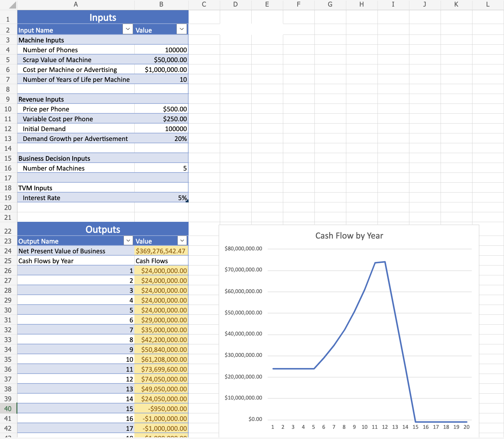
Task: Select the $74,050,000.00 cash flow cell
Action: [x=161, y=379]
